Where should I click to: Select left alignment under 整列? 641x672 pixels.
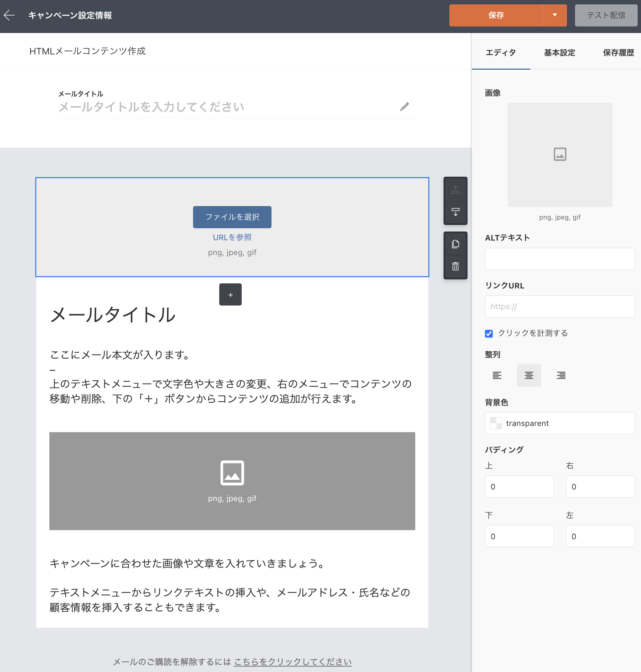point(497,375)
